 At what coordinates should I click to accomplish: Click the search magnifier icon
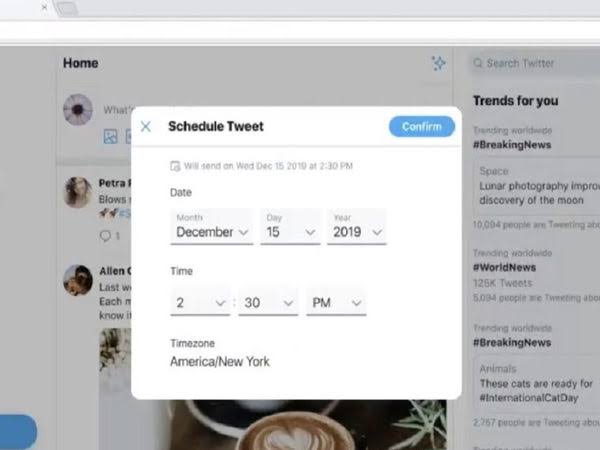(478, 63)
